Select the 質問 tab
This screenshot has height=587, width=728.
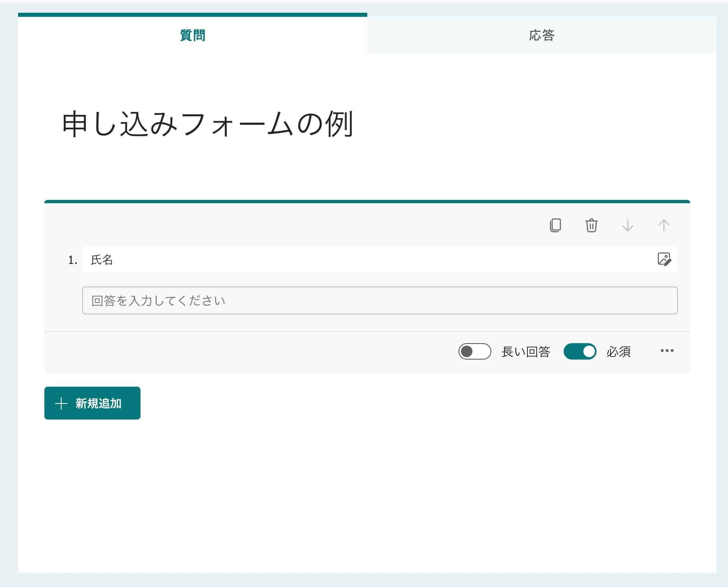[x=193, y=35]
